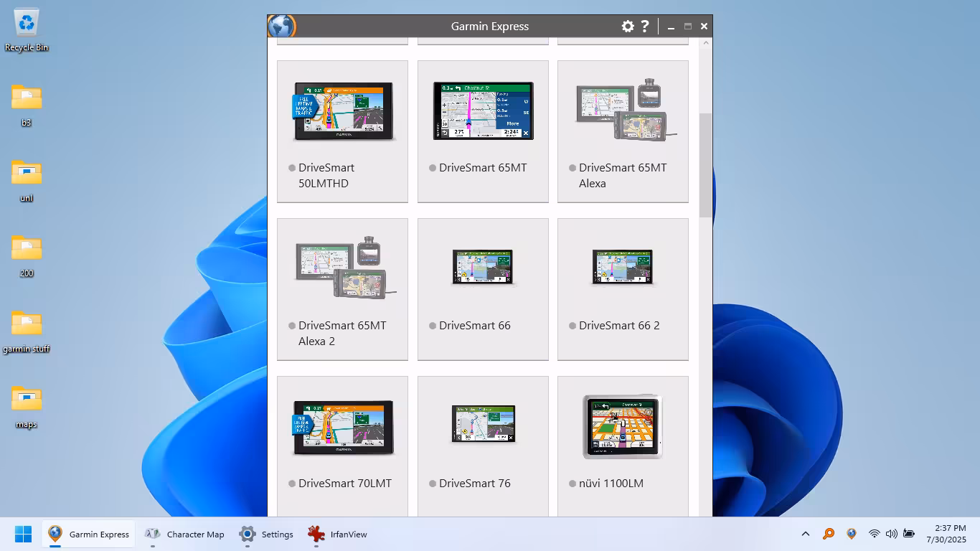The image size is (980, 551).
Task: Select the maps desktop folder
Action: (27, 408)
